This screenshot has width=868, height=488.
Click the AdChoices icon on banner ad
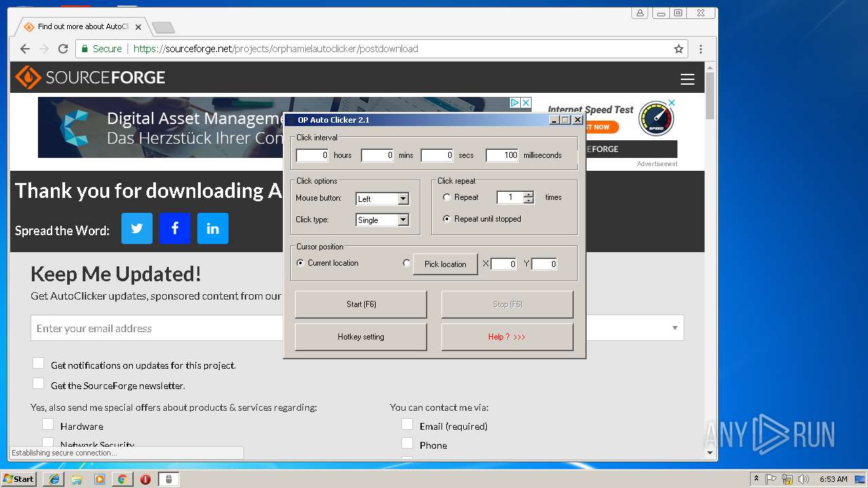click(x=515, y=102)
